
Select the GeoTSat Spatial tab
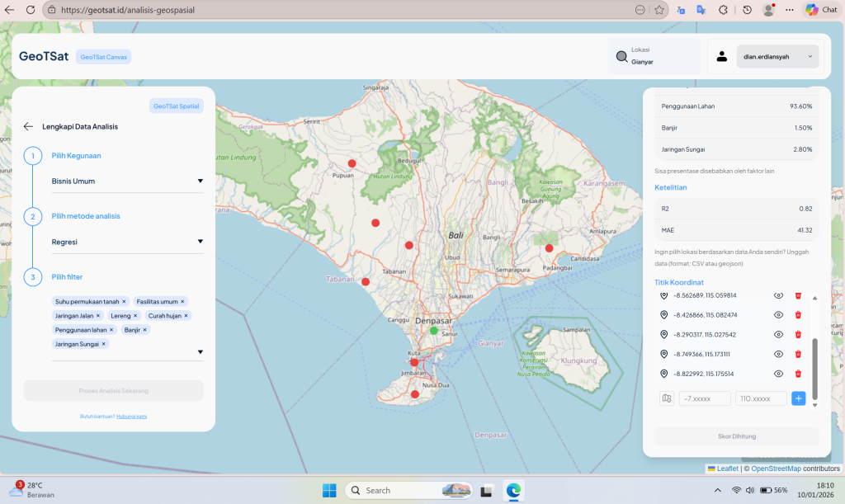coord(176,106)
